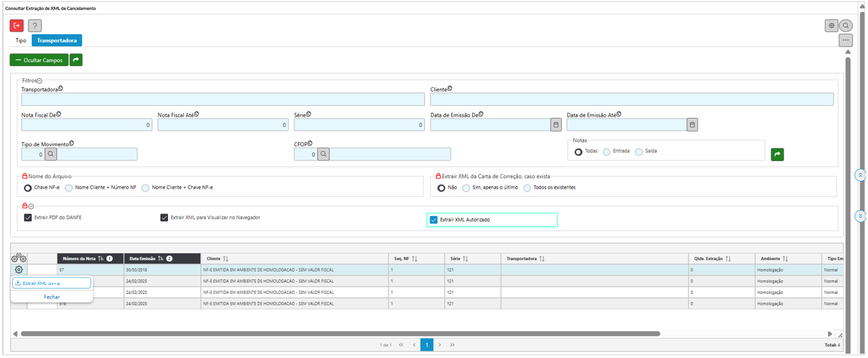
Task: Click the Nota Fiscal De field
Action: [86, 125]
